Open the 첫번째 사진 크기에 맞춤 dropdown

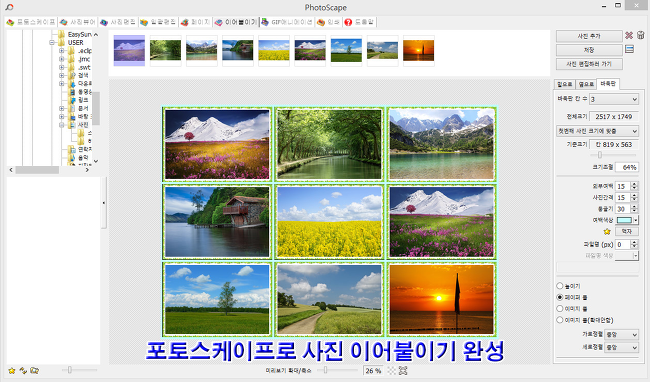point(597,131)
